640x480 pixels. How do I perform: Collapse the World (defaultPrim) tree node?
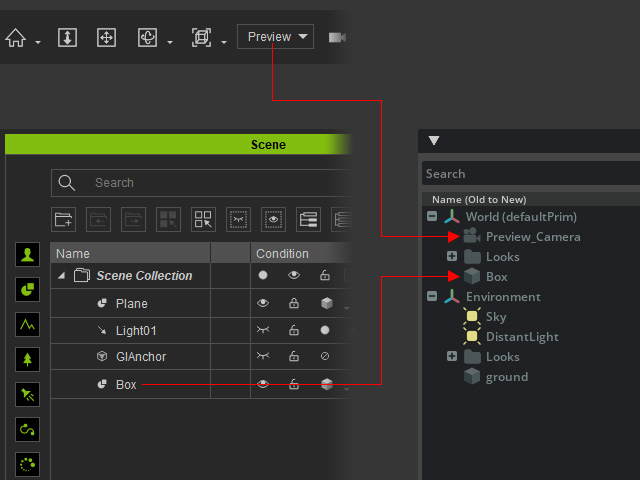432,217
